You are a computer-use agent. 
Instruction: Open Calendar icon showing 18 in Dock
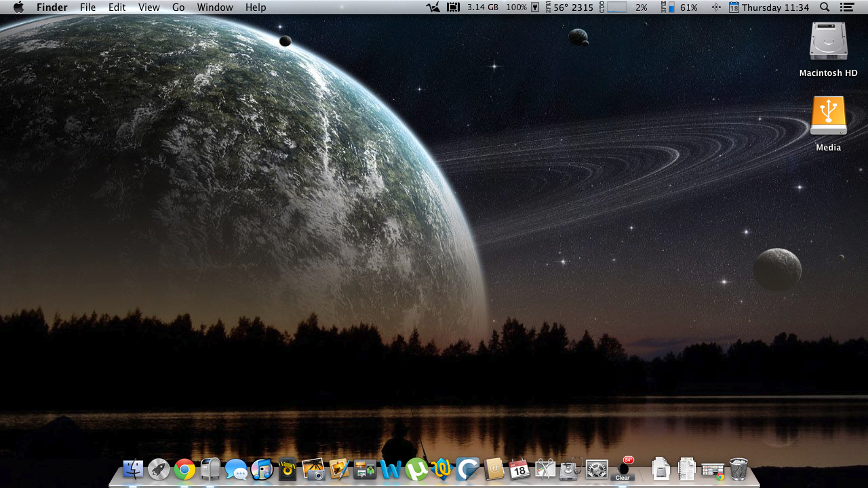tap(519, 469)
